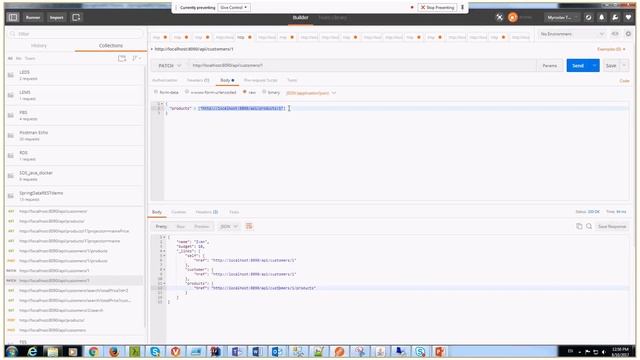Viewport: 640px width, 360px height.
Task: Open the JSON content type dropdown
Action: click(x=311, y=93)
